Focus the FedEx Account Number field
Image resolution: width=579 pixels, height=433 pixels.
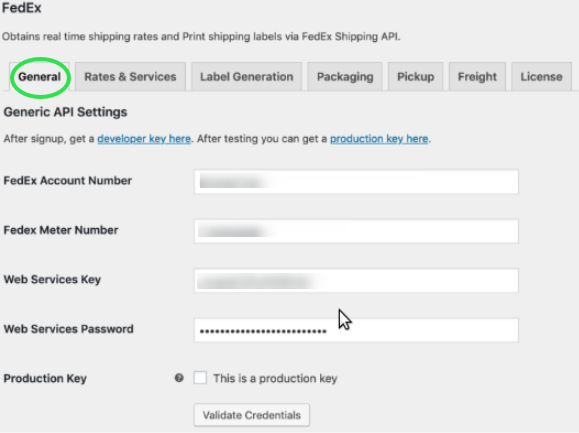(356, 182)
